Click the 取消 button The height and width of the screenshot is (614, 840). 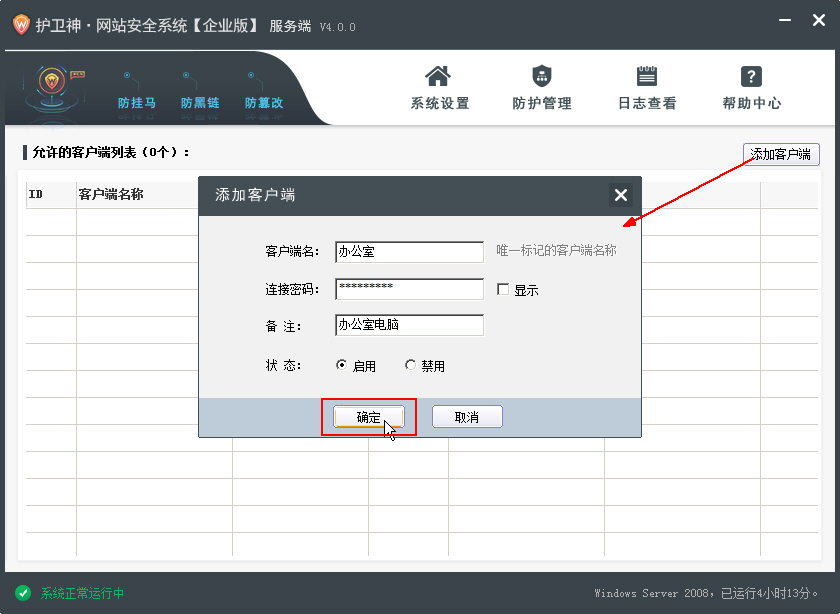click(467, 417)
